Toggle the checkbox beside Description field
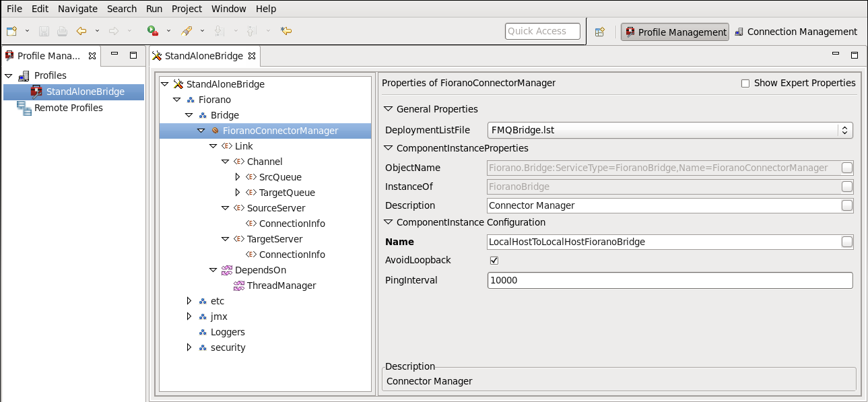Viewport: 868px width, 402px height. [x=847, y=205]
